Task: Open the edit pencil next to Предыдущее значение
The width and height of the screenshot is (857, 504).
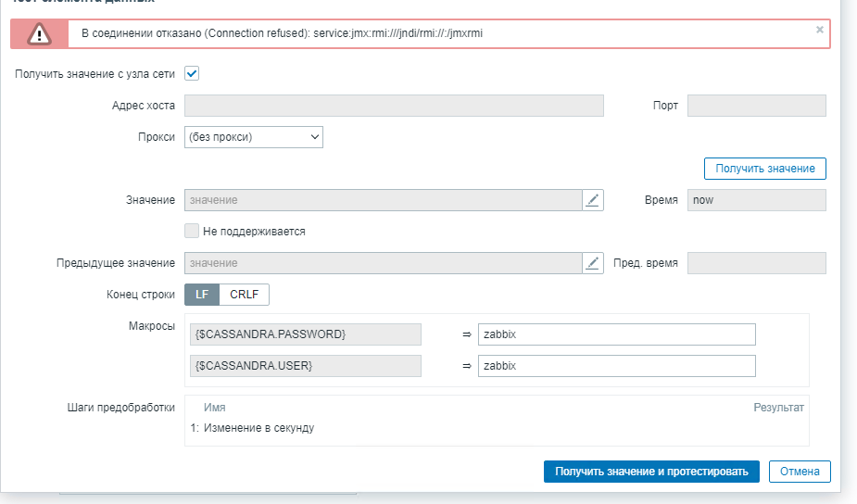Action: 593,263
